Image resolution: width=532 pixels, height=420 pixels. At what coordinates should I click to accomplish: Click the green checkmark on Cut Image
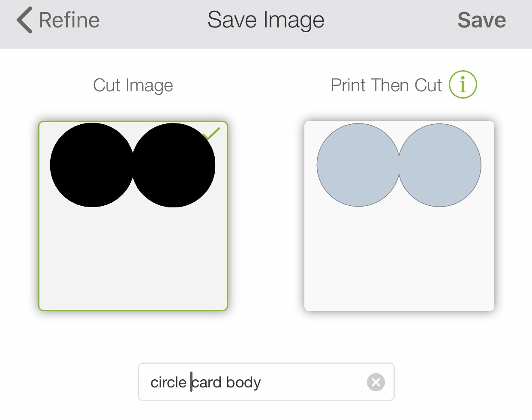211,133
